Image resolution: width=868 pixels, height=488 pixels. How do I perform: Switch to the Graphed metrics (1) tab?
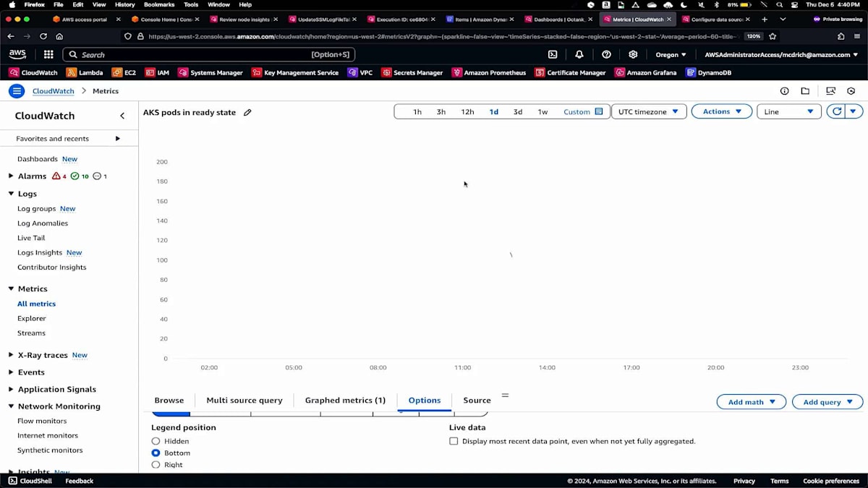point(345,400)
